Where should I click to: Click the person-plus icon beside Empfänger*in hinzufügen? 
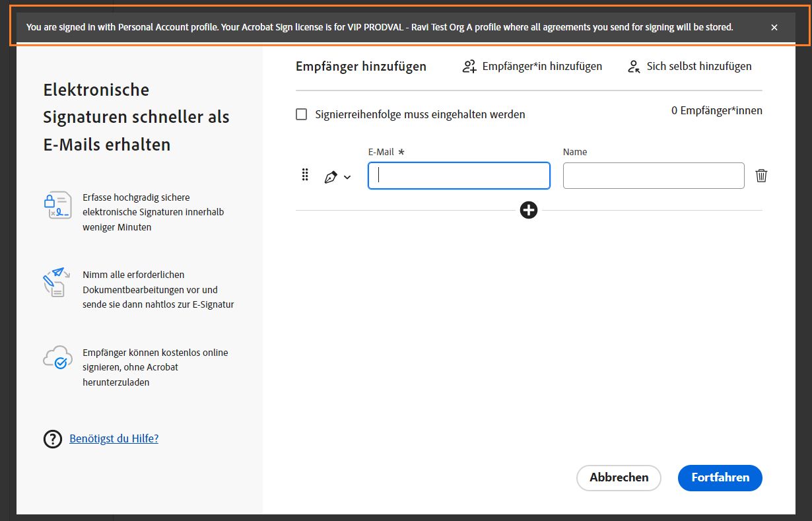(x=469, y=66)
